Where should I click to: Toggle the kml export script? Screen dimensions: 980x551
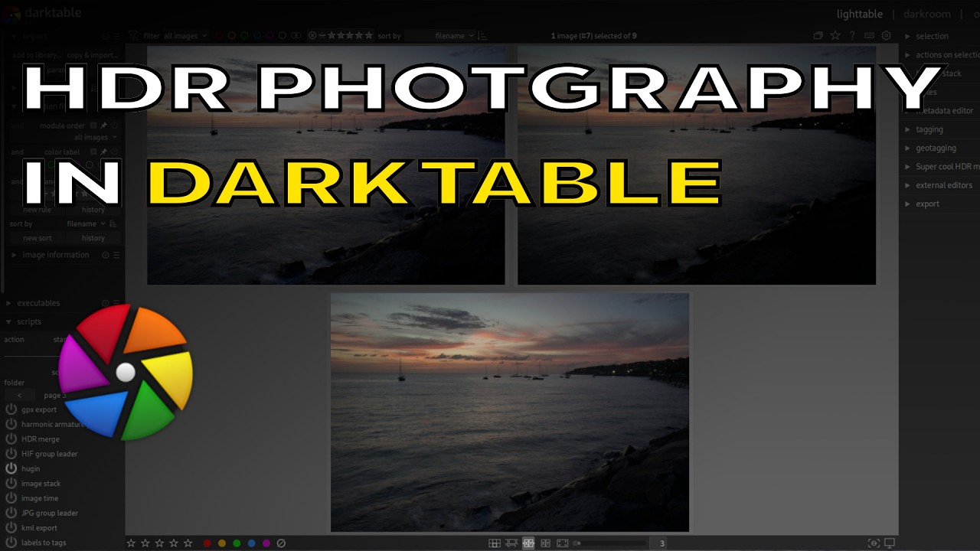click(x=11, y=528)
